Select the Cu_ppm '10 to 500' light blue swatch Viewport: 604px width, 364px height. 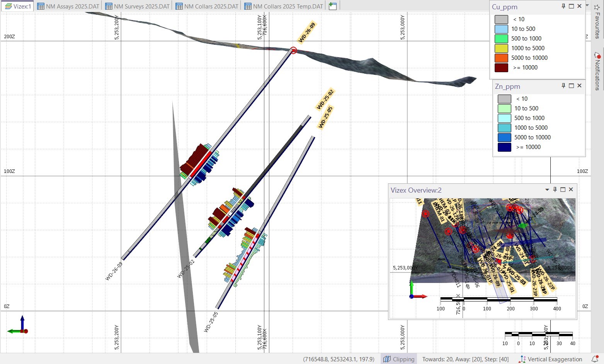tap(501, 29)
